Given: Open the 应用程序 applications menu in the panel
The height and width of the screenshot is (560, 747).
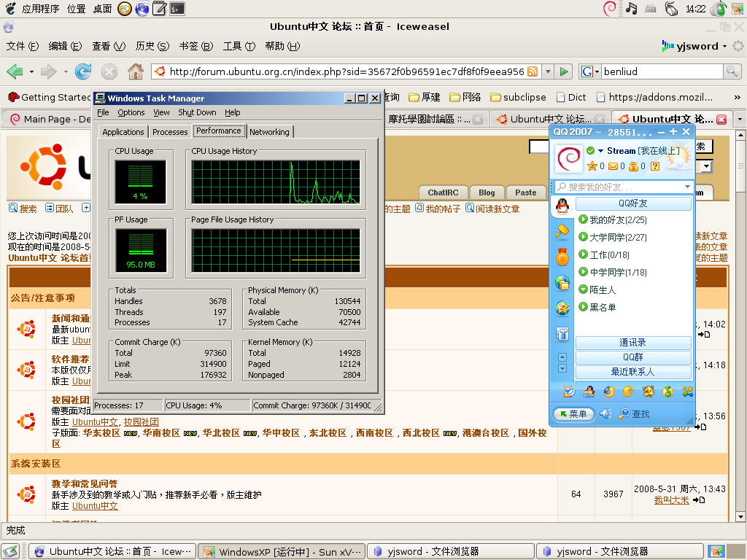Looking at the screenshot, I should [x=40, y=9].
